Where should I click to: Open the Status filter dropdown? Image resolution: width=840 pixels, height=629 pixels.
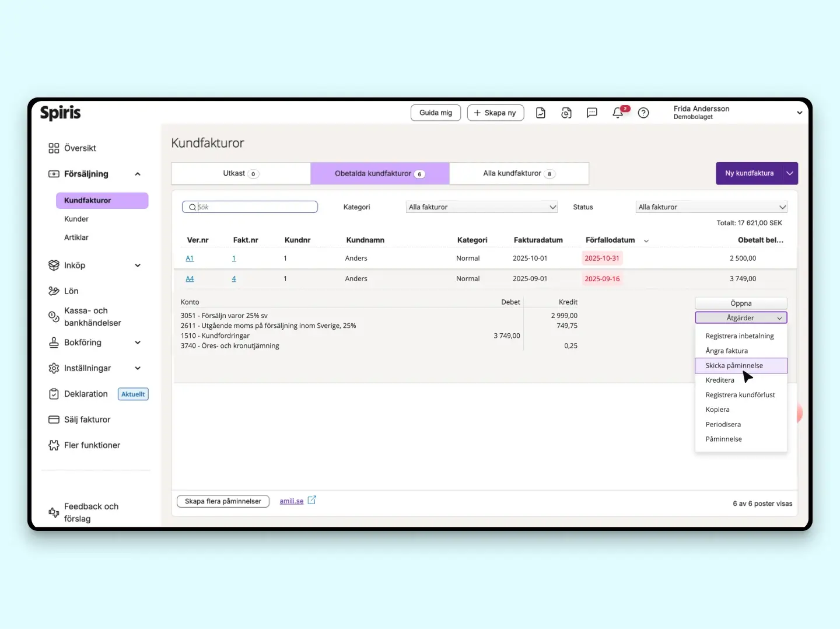(712, 207)
